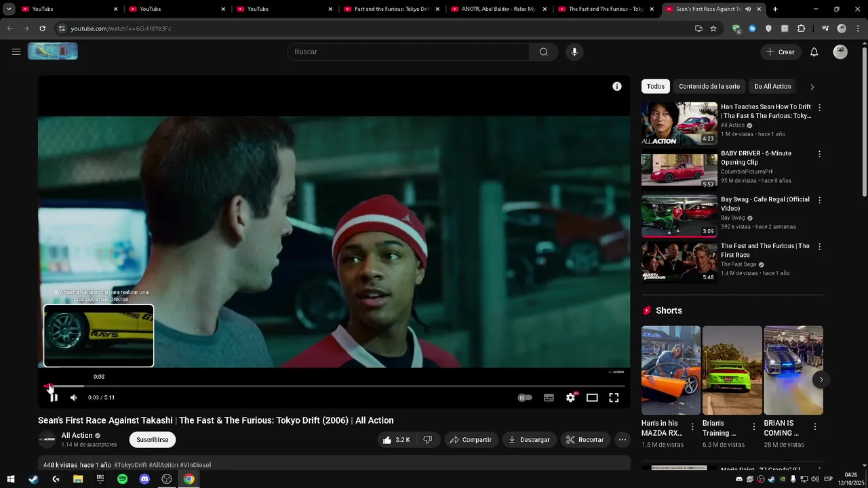Select the Todos filter chip
Image resolution: width=868 pixels, height=488 pixels.
656,86
